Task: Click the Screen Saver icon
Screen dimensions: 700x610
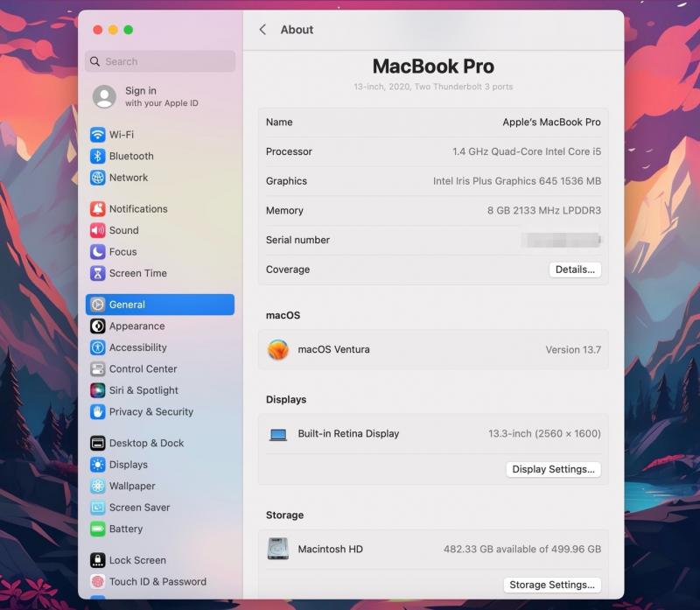Action: 98,508
